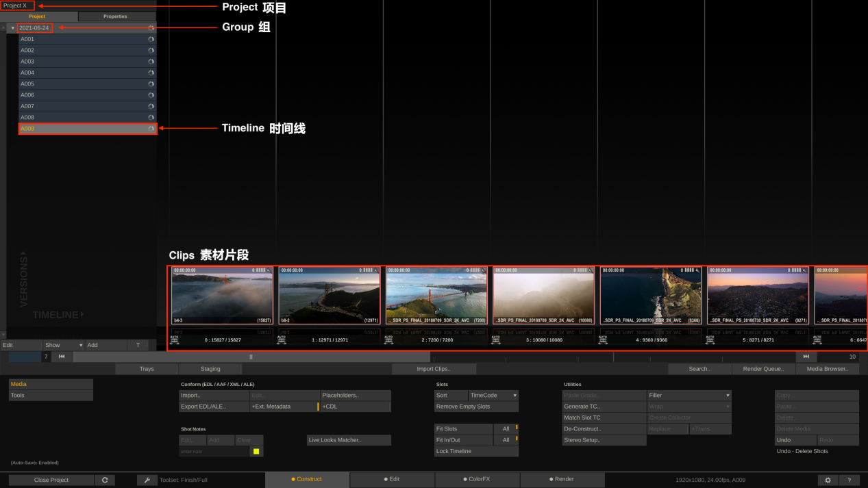This screenshot has width=868, height=488.
Task: Open toolset wrench icon
Action: (147, 480)
